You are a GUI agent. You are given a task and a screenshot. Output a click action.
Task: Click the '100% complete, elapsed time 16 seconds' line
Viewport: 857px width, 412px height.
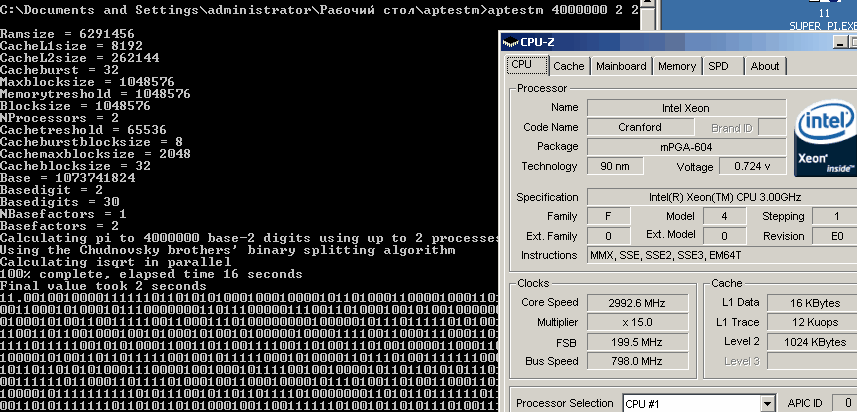tap(151, 274)
